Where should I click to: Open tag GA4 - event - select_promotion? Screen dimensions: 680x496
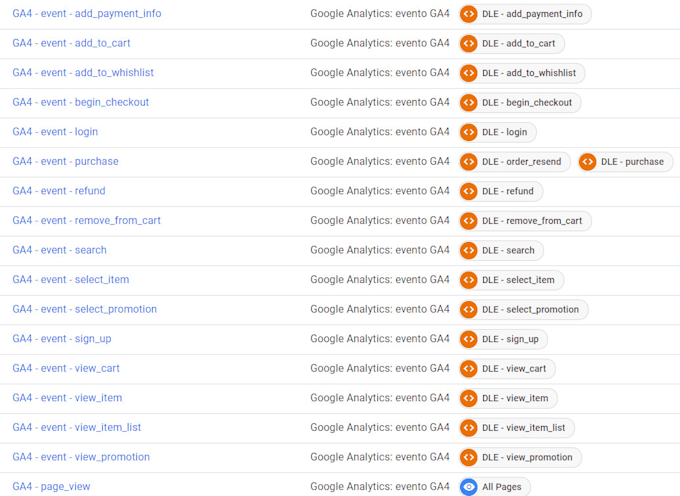85,309
